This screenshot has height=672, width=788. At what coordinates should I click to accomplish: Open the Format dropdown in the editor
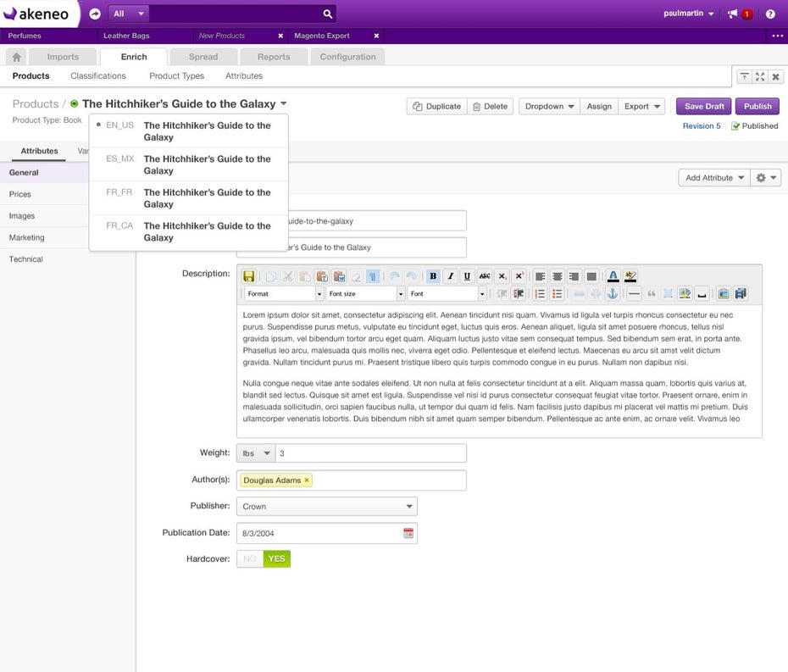click(x=284, y=293)
